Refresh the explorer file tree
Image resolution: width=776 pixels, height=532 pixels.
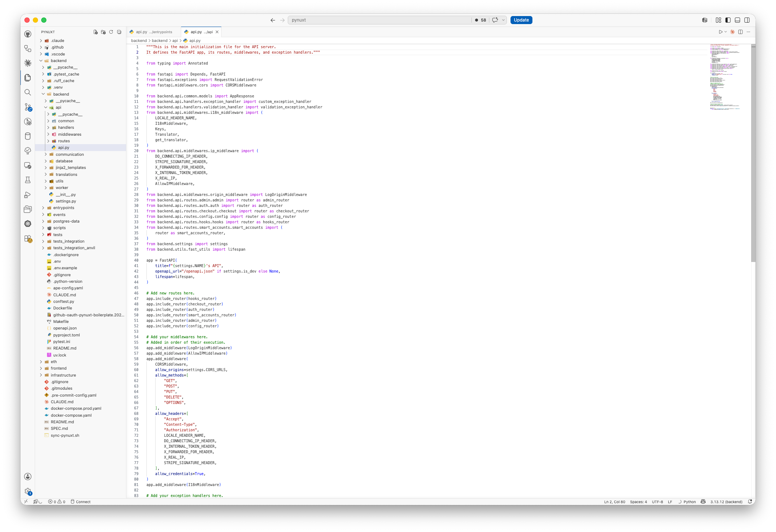(111, 32)
